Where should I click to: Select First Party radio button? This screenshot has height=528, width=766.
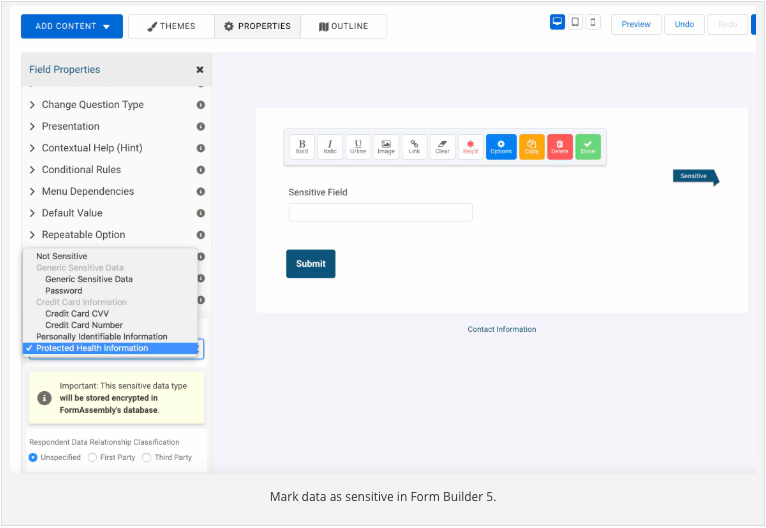[x=92, y=458]
